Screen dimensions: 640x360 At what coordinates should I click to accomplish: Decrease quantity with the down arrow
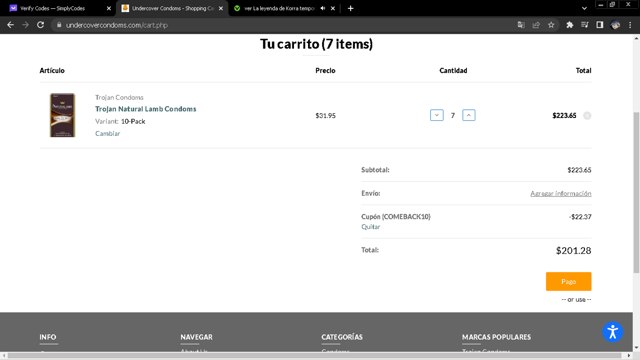point(437,115)
